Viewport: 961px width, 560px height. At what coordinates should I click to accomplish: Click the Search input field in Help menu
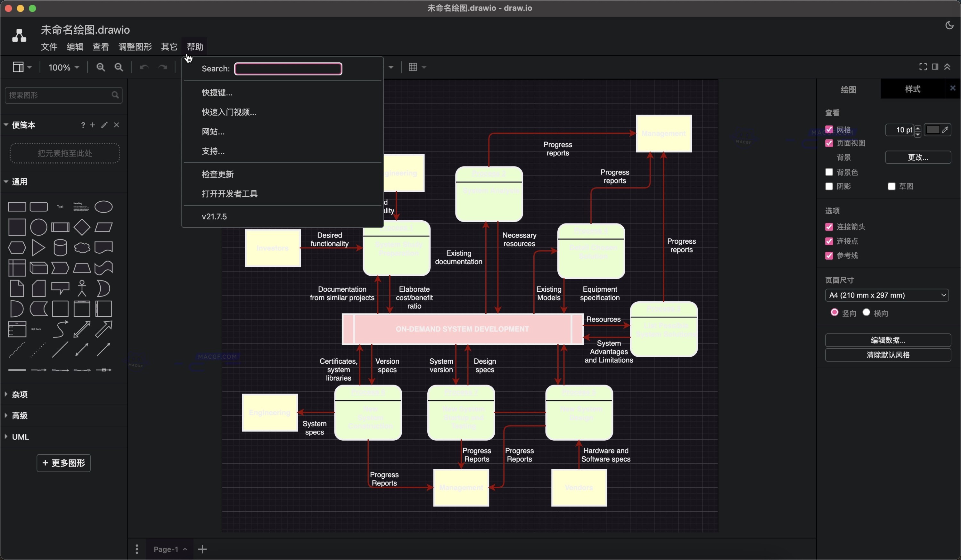[x=288, y=69]
